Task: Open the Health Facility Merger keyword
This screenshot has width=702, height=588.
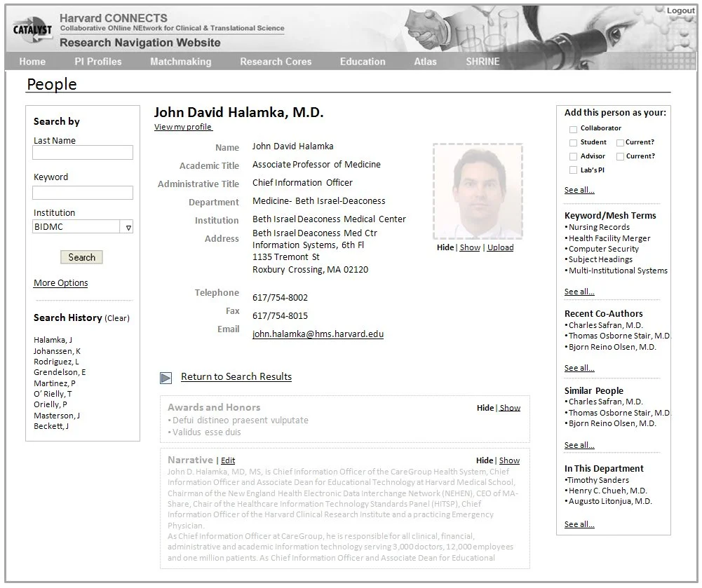Action: coord(609,238)
